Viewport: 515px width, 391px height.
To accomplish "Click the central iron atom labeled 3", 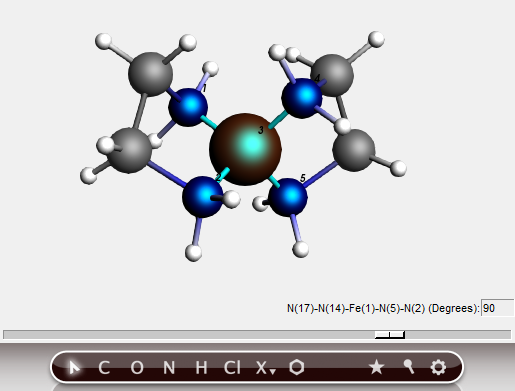I will click(x=245, y=149).
